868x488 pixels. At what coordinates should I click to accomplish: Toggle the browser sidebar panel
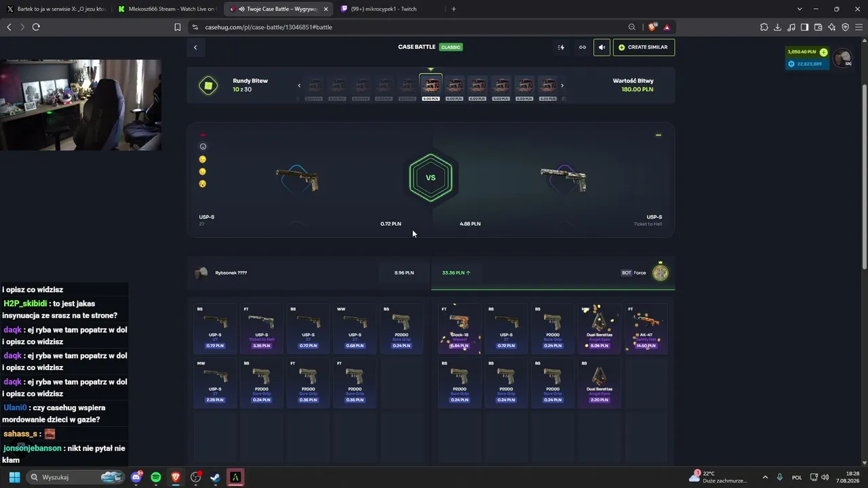click(804, 27)
